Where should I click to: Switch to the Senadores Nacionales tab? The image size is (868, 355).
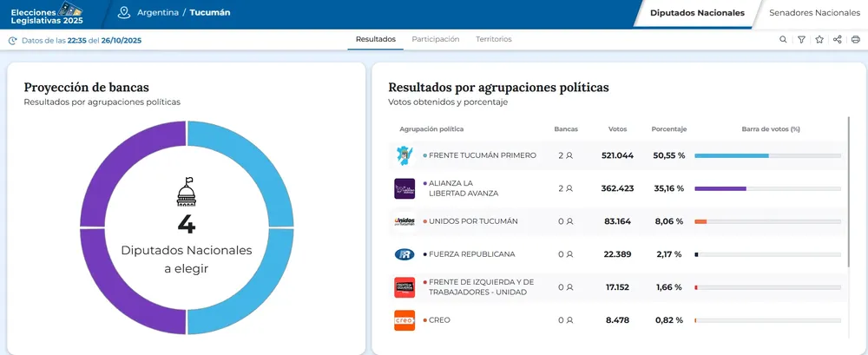[813, 13]
